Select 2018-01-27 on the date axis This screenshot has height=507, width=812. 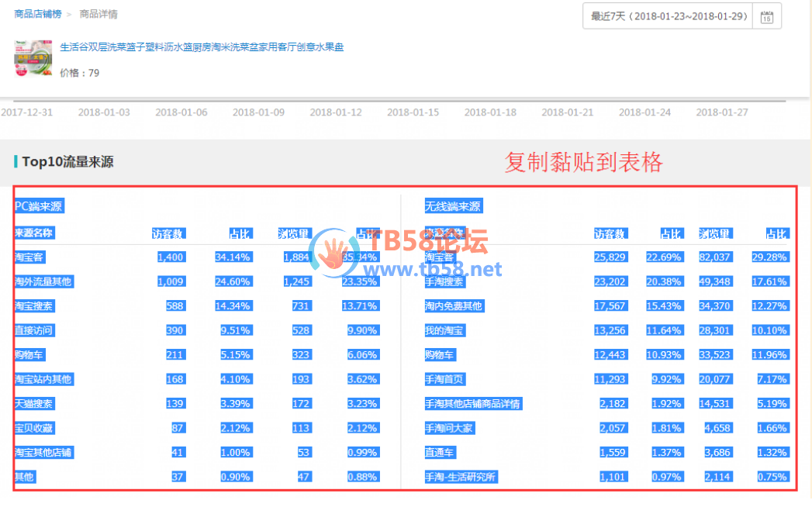pos(721,112)
